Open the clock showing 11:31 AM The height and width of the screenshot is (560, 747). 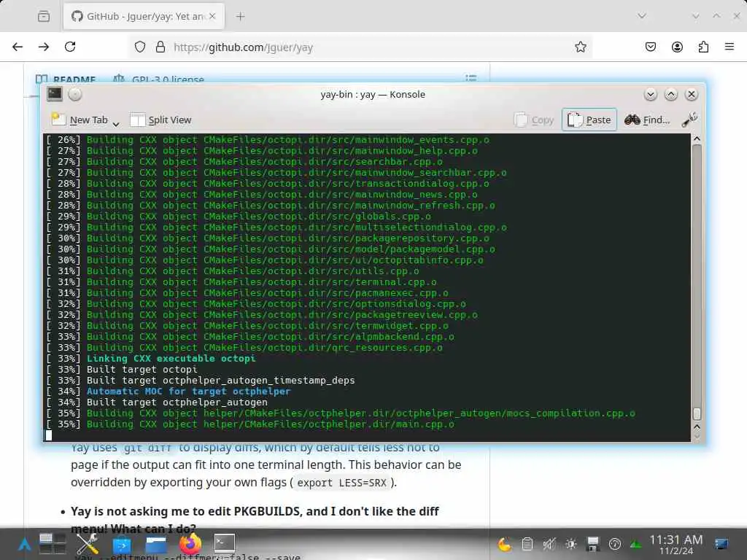pos(676,544)
